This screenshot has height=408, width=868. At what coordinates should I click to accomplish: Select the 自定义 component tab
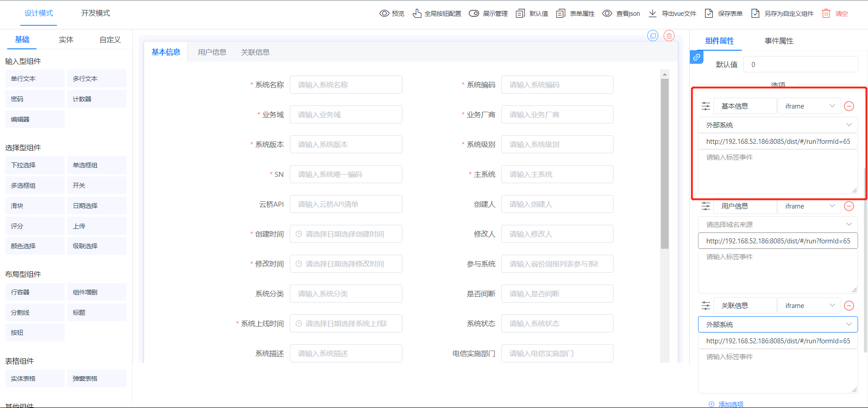click(110, 40)
